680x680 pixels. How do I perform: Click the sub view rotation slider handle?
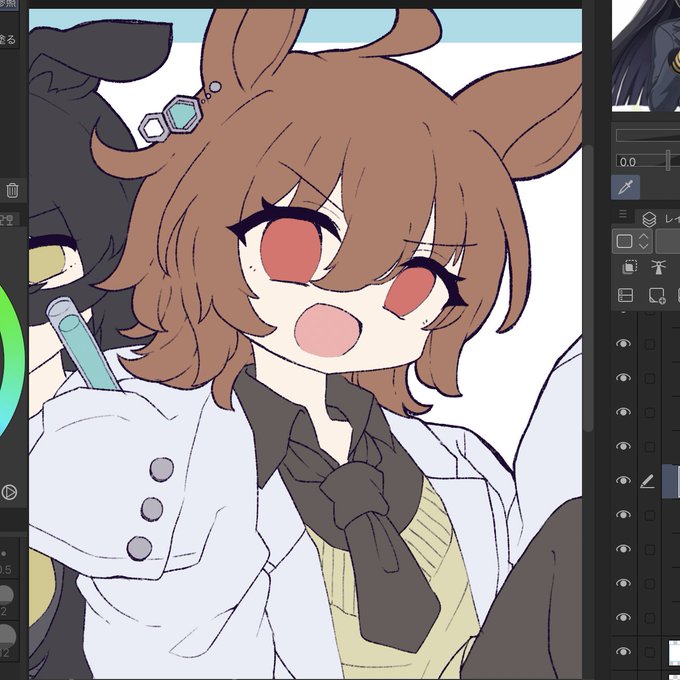pos(668,160)
